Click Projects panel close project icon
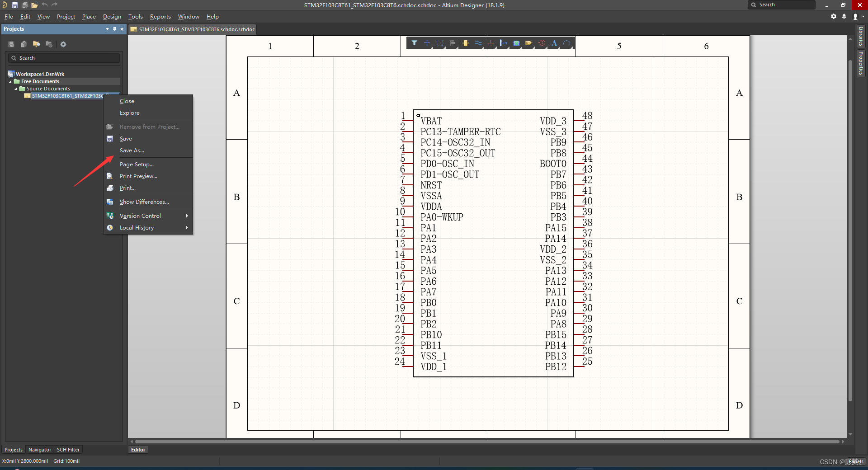The height and width of the screenshot is (470, 868). (x=49, y=44)
